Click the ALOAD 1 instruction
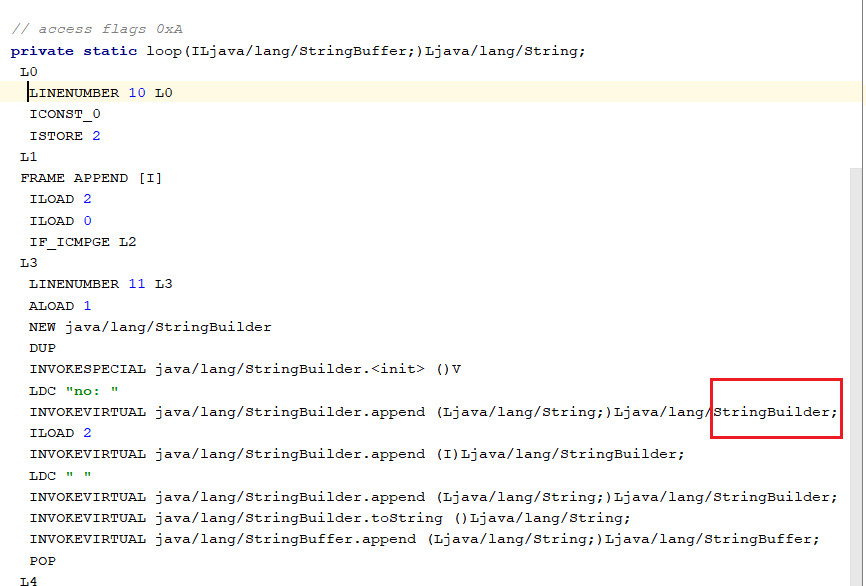 pos(59,306)
